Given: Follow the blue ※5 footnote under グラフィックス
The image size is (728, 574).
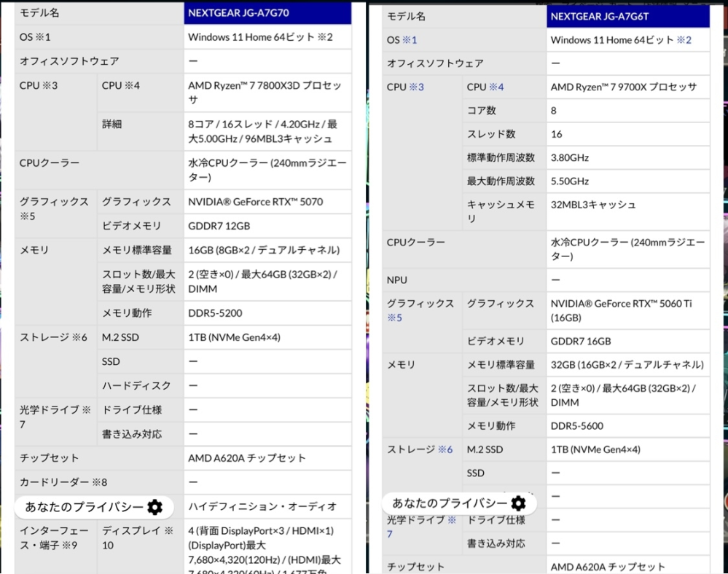Looking at the screenshot, I should pyautogui.click(x=395, y=318).
